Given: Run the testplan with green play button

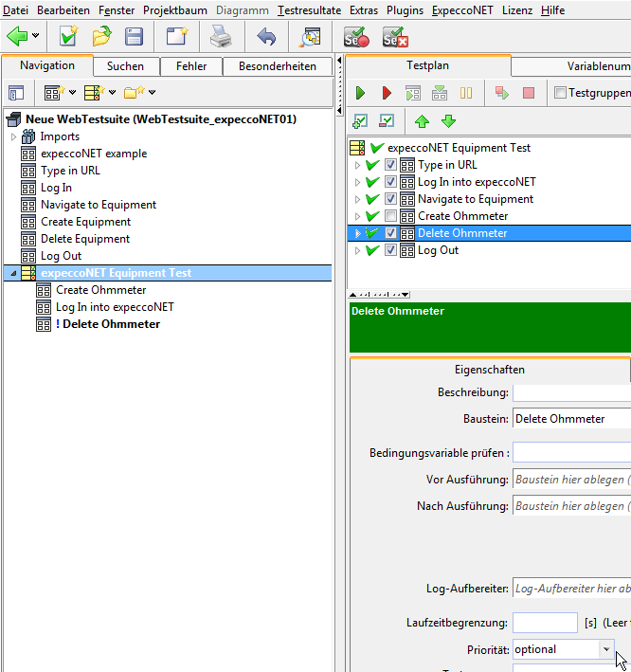Looking at the screenshot, I should (x=360, y=93).
